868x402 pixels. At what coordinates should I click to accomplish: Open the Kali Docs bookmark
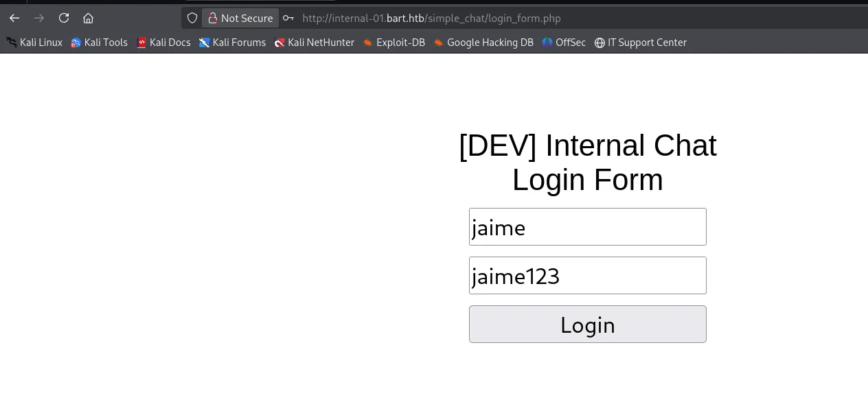pos(163,43)
